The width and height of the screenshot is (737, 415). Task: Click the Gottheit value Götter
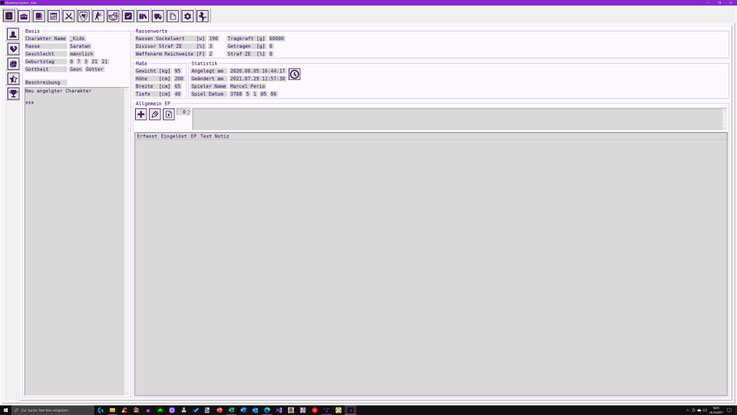94,69
